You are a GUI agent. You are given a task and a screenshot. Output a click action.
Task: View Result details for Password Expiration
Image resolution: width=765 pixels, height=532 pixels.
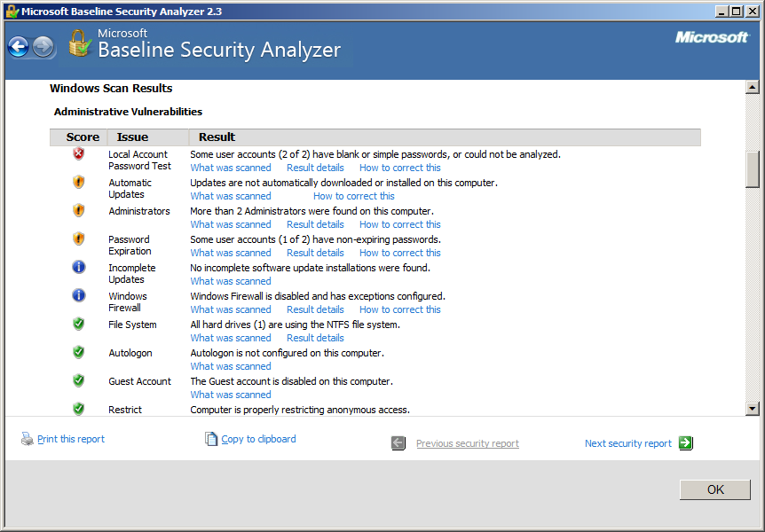click(x=315, y=253)
